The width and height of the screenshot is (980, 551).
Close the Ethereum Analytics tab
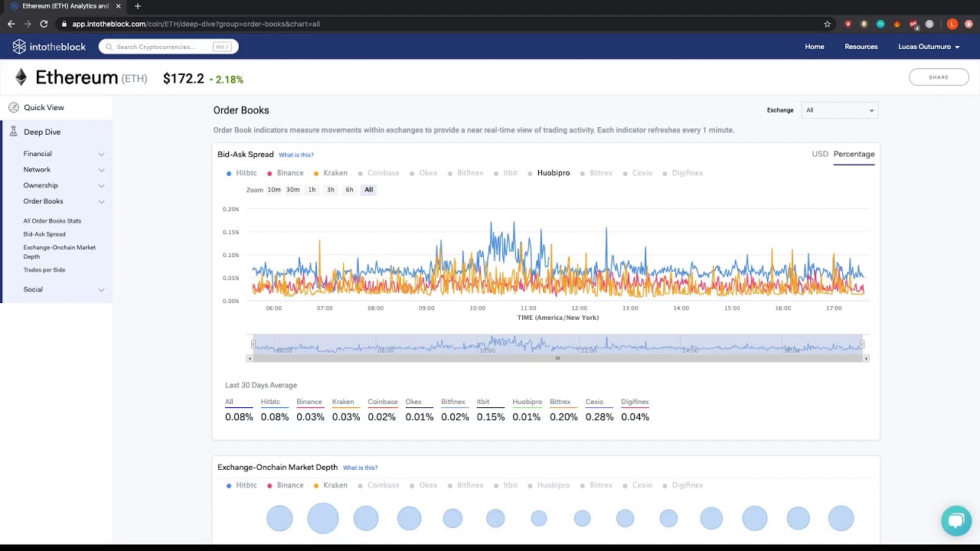click(x=118, y=6)
